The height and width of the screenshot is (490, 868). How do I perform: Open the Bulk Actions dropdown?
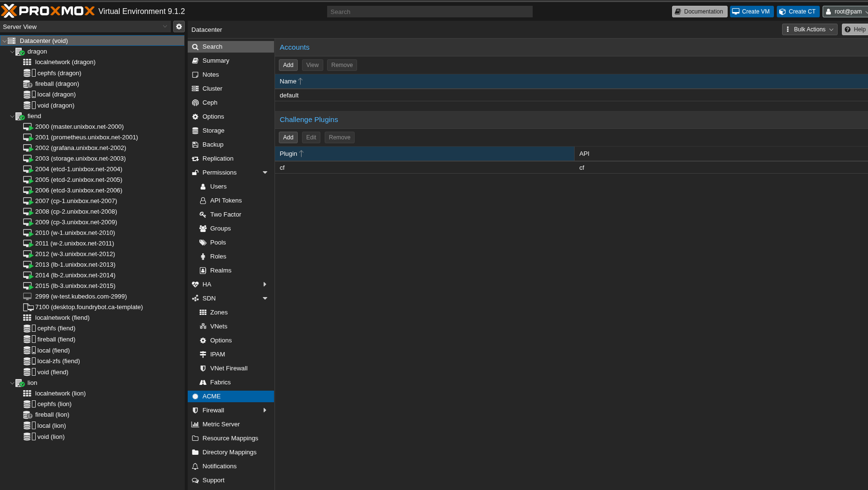pos(809,29)
